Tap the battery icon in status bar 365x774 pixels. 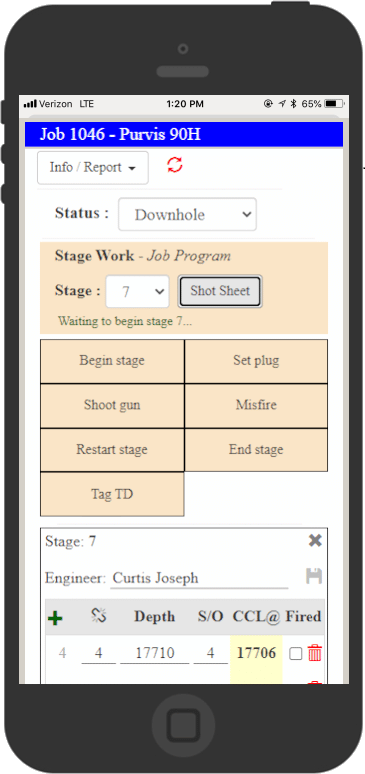pyautogui.click(x=334, y=104)
